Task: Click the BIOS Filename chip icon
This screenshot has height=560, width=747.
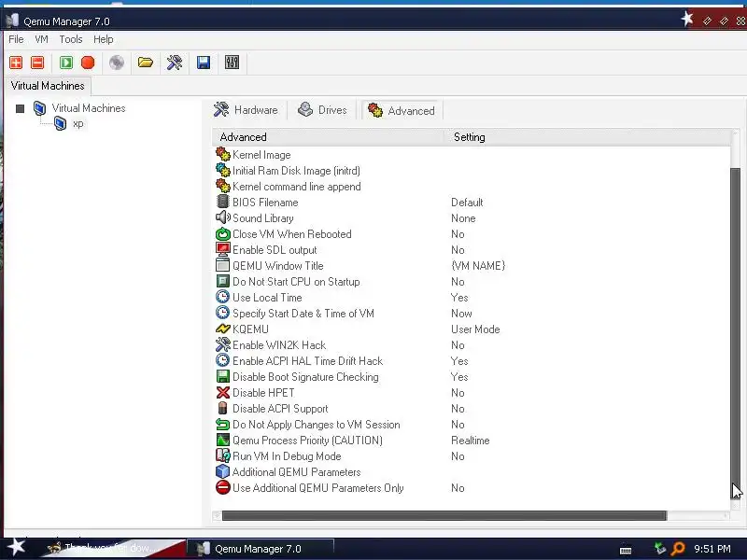Action: coord(222,202)
